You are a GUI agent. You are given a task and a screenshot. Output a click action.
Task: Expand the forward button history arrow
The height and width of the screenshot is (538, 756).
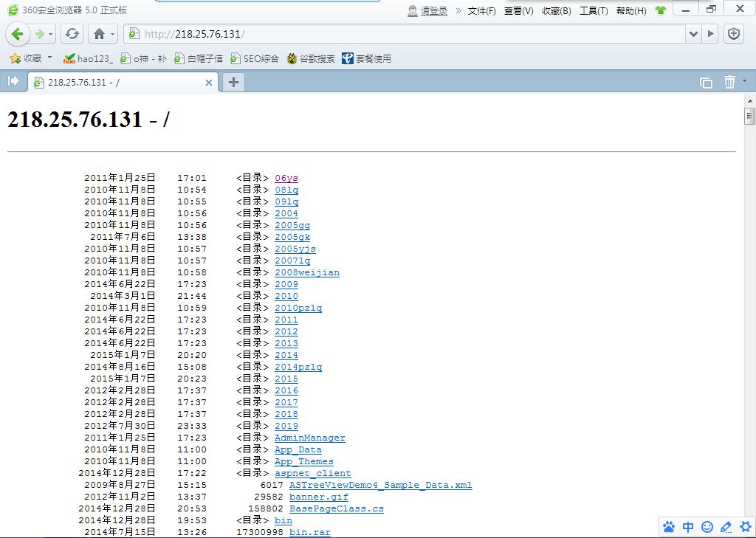50,34
